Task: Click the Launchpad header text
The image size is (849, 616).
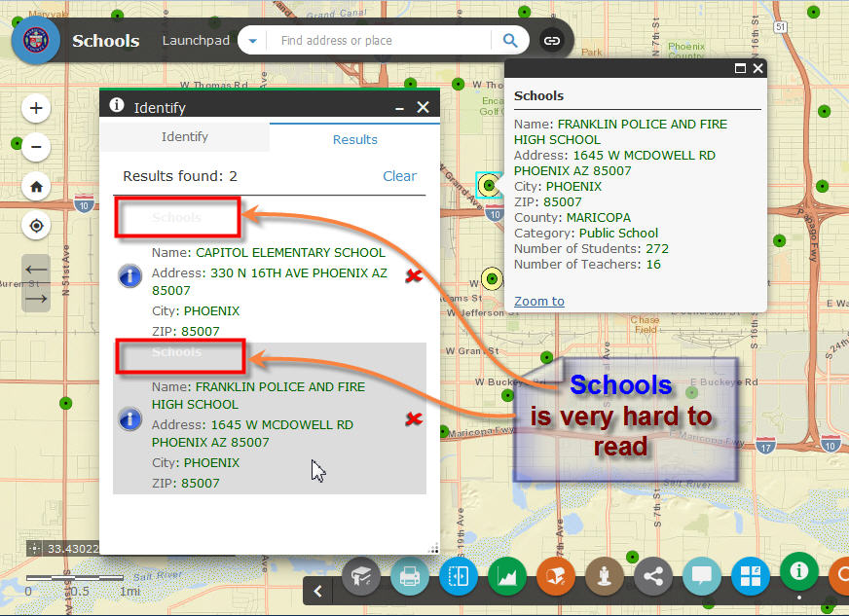Action: coord(196,41)
